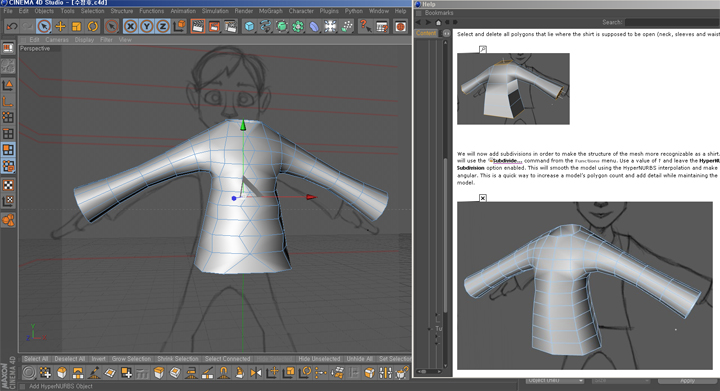Click the Unhide All button
This screenshot has width=720, height=391.
click(x=360, y=359)
